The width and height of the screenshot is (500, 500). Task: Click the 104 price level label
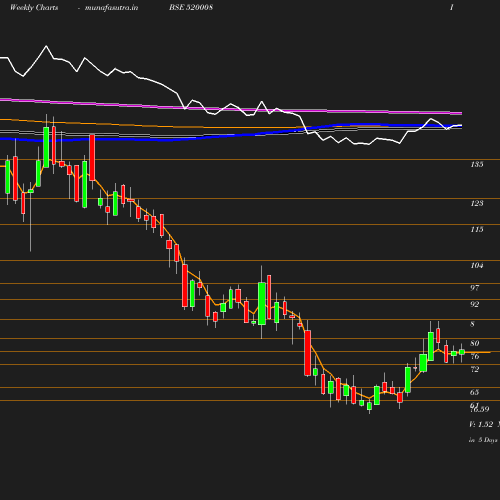[477, 265]
